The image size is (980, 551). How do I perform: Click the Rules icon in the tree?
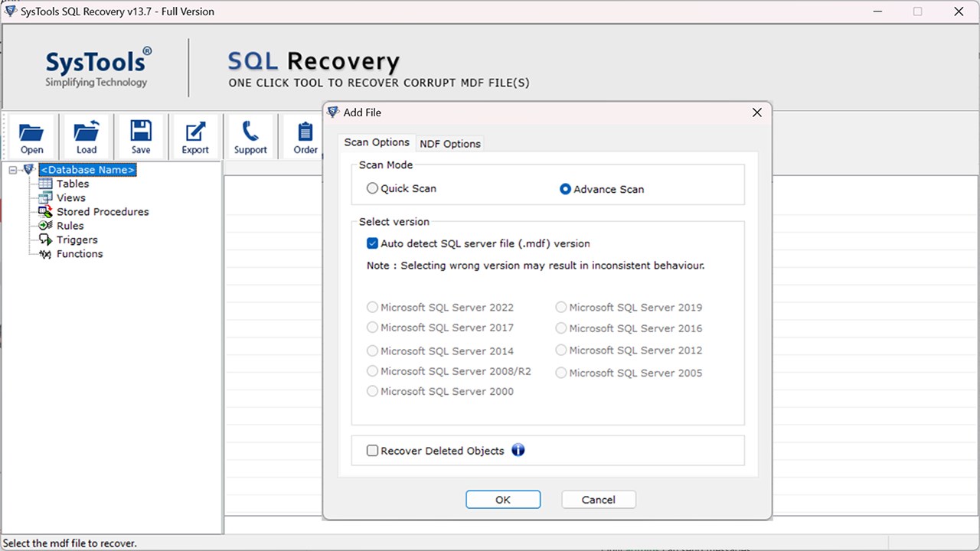[x=45, y=226]
